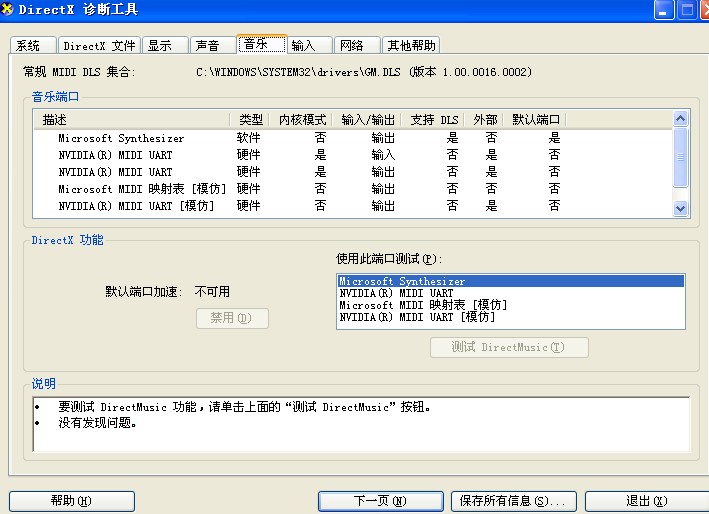Screen dimensions: 709x514
Task: Click the 支持 DLS column header
Action: [434, 120]
